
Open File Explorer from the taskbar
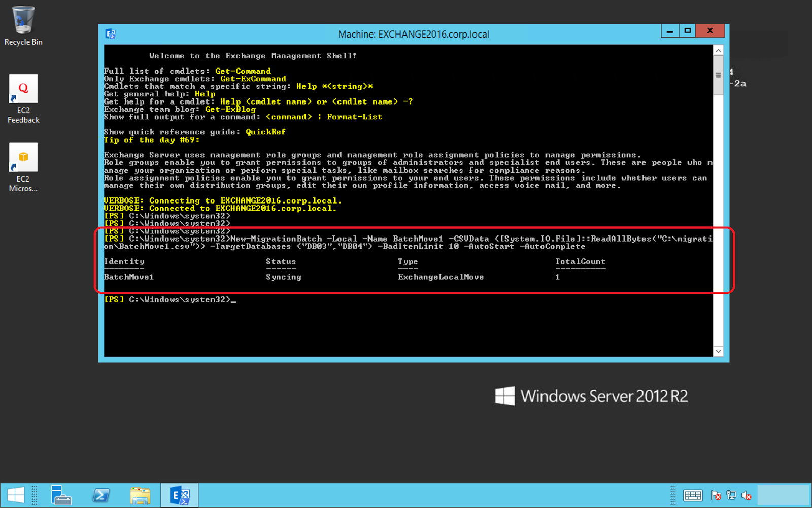(x=141, y=495)
